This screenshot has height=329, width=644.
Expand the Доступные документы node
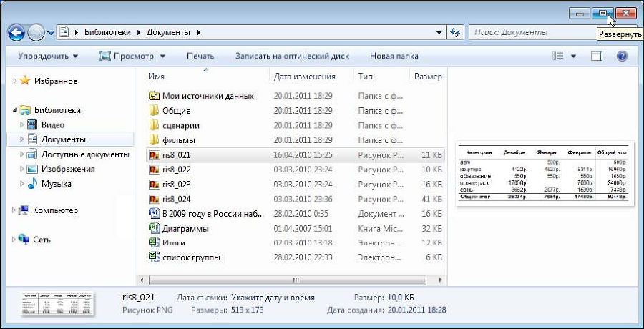22,154
